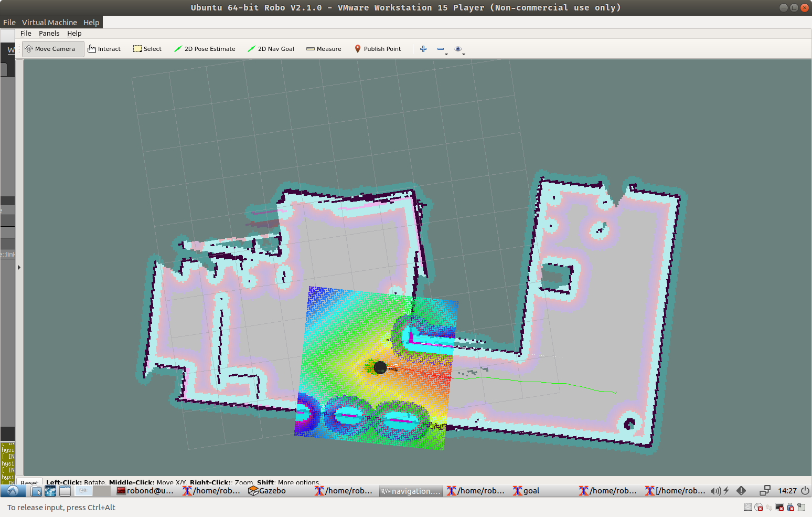Pick the 2D Pose Estimate tool

[x=205, y=49]
